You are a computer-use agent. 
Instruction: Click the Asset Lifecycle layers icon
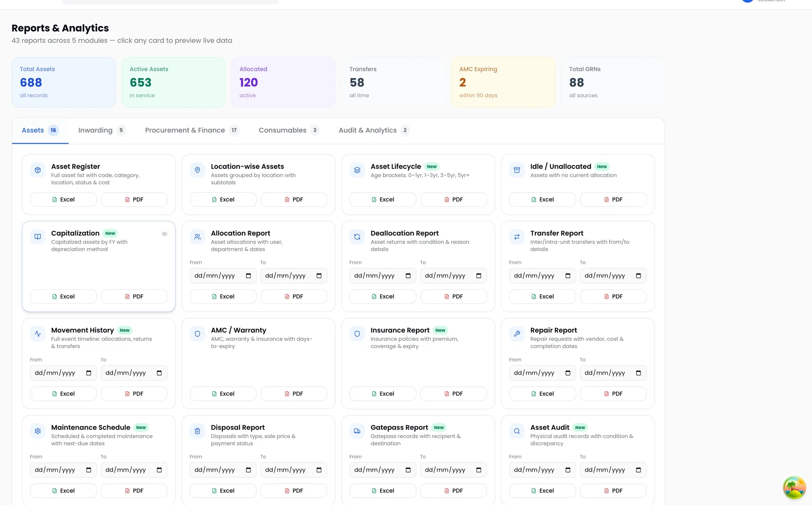357,170
